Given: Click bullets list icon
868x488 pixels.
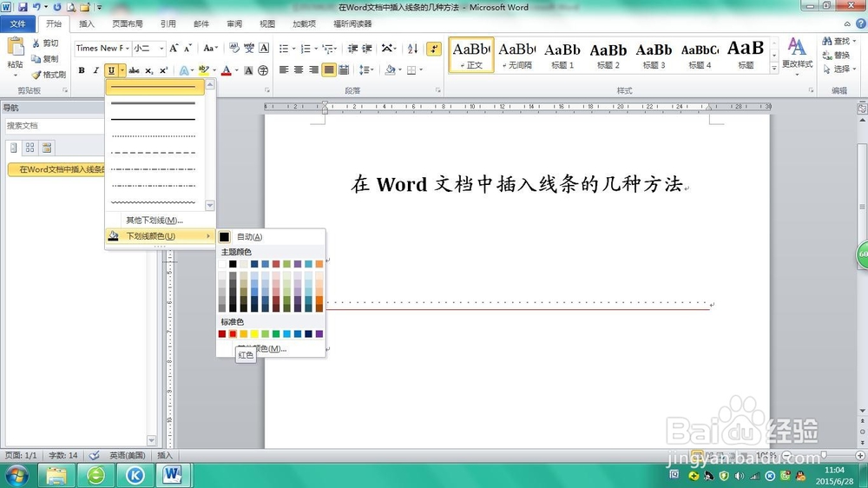Looking at the screenshot, I should coord(284,49).
